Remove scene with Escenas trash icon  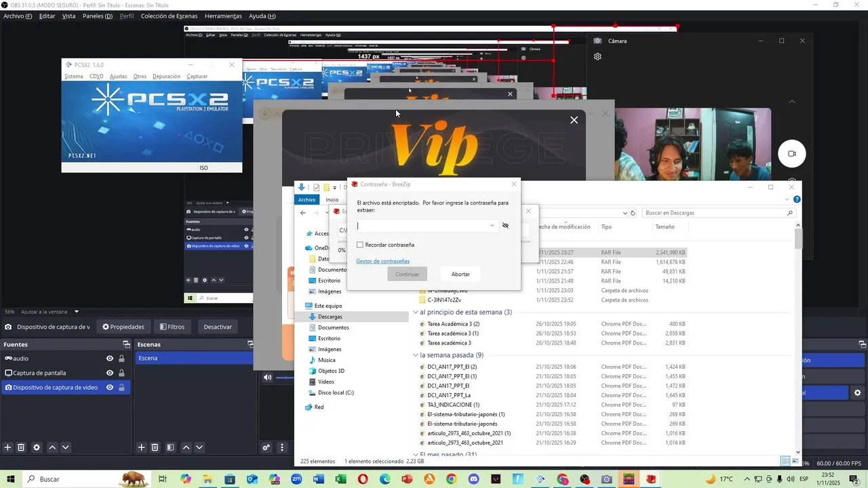(155, 447)
